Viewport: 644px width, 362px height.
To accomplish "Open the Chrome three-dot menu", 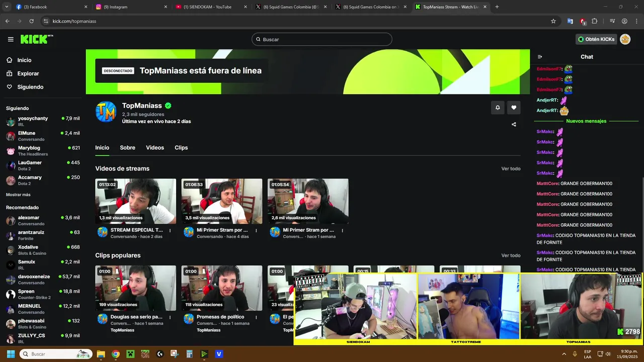I will pyautogui.click(x=636, y=21).
